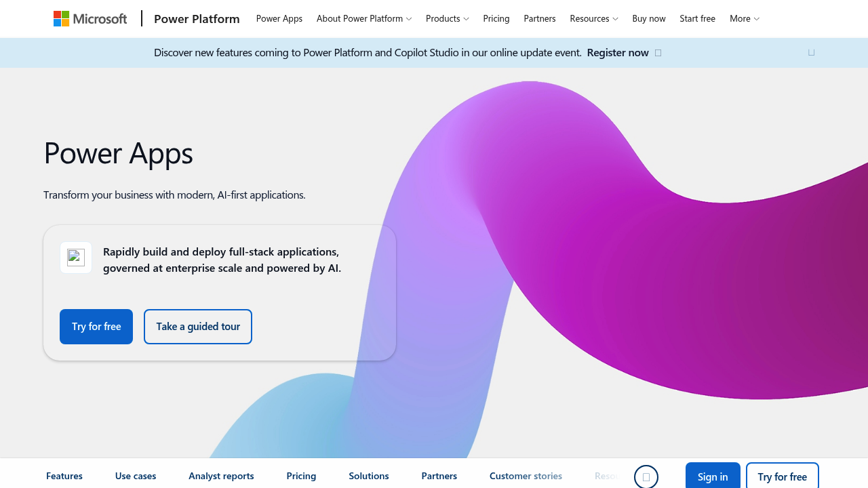Click the "Discover new features" banner text

[368, 53]
